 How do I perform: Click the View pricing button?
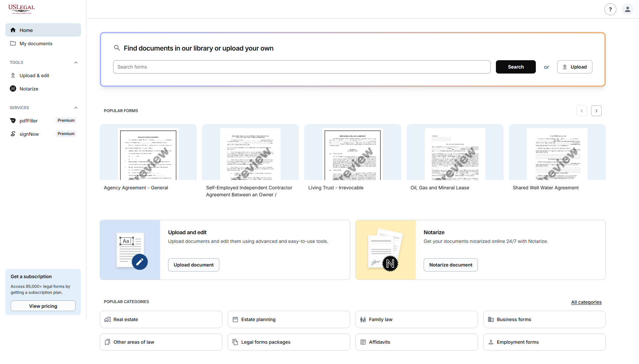(43, 306)
